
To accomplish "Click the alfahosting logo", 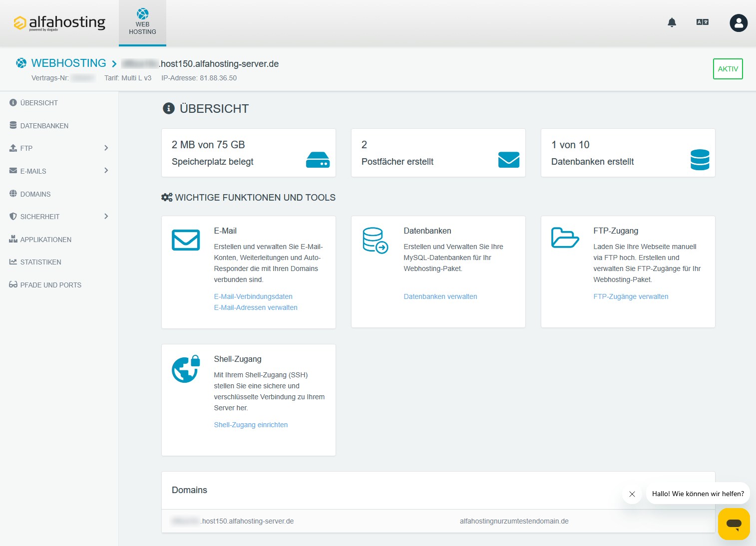I will click(x=59, y=23).
